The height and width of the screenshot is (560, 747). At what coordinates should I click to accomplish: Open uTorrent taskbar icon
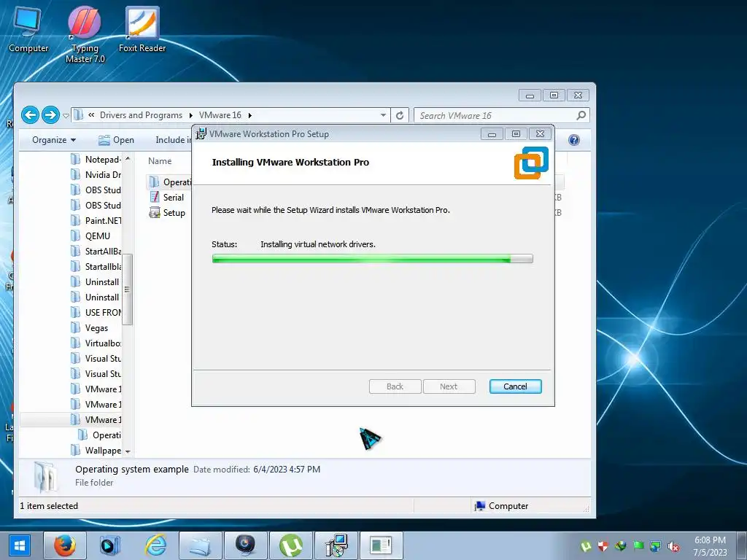(x=291, y=545)
